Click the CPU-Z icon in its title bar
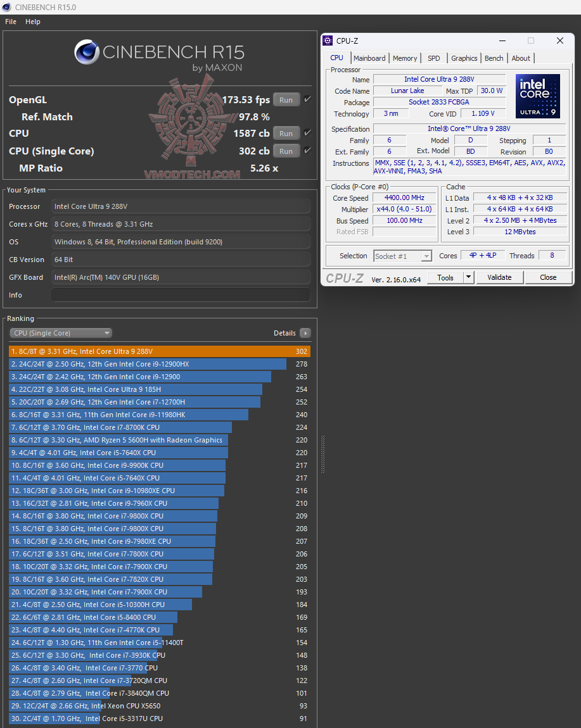 (328, 41)
